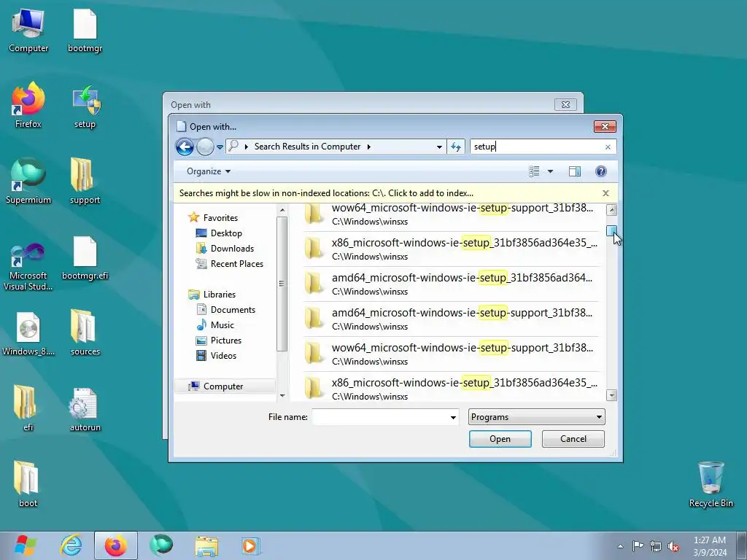The width and height of the screenshot is (747, 560).
Task: Click the change view icon
Action: (534, 171)
